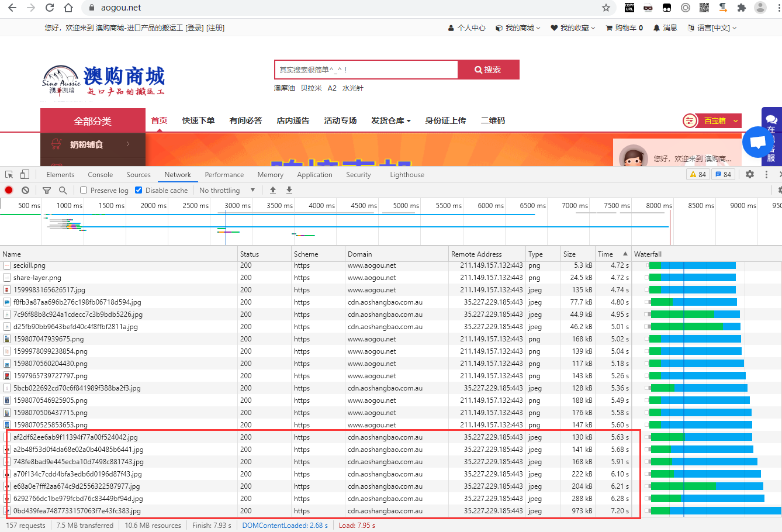Import HAR file with upload arrow
Viewport: 782px width, 532px height.
click(273, 190)
